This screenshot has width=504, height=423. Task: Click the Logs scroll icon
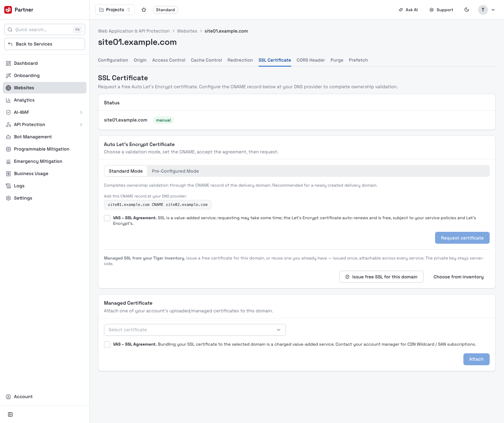click(8, 186)
